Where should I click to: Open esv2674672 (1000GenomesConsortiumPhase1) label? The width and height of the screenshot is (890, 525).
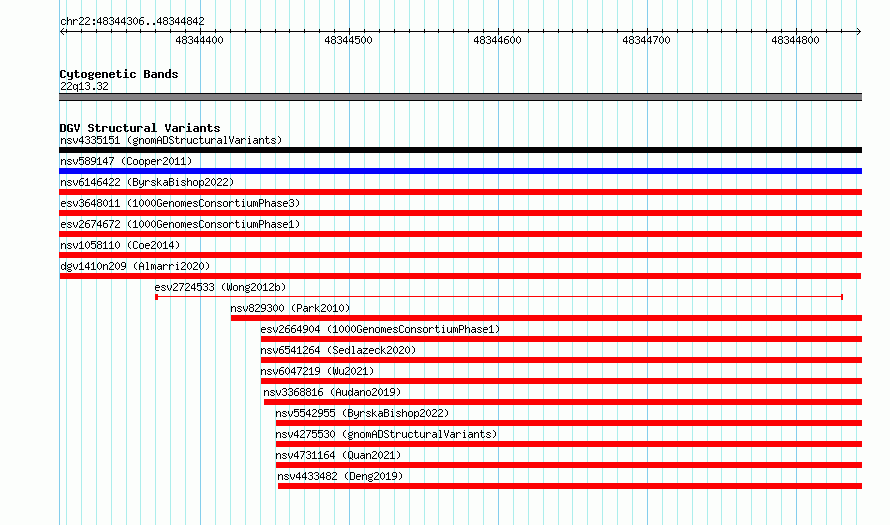180,224
